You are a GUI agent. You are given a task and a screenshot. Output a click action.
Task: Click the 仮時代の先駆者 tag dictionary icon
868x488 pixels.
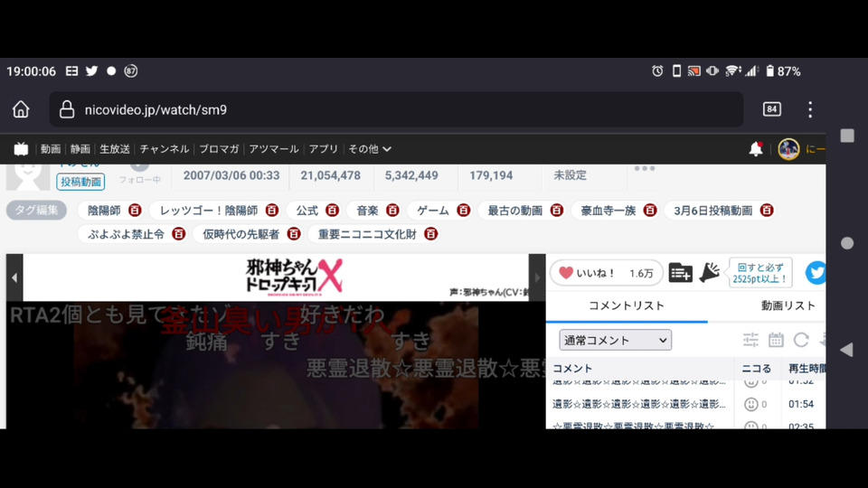pos(293,234)
